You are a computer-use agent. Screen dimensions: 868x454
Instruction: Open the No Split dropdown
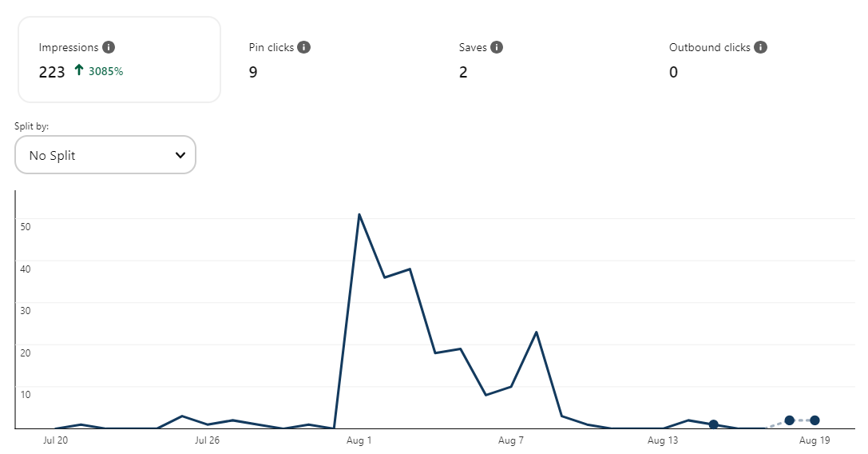pyautogui.click(x=105, y=155)
